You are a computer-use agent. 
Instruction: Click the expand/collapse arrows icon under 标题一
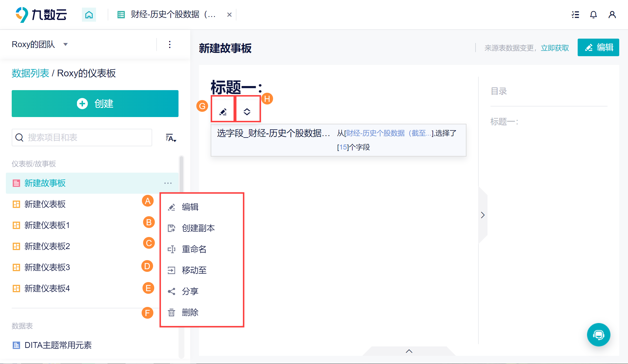[247, 112]
